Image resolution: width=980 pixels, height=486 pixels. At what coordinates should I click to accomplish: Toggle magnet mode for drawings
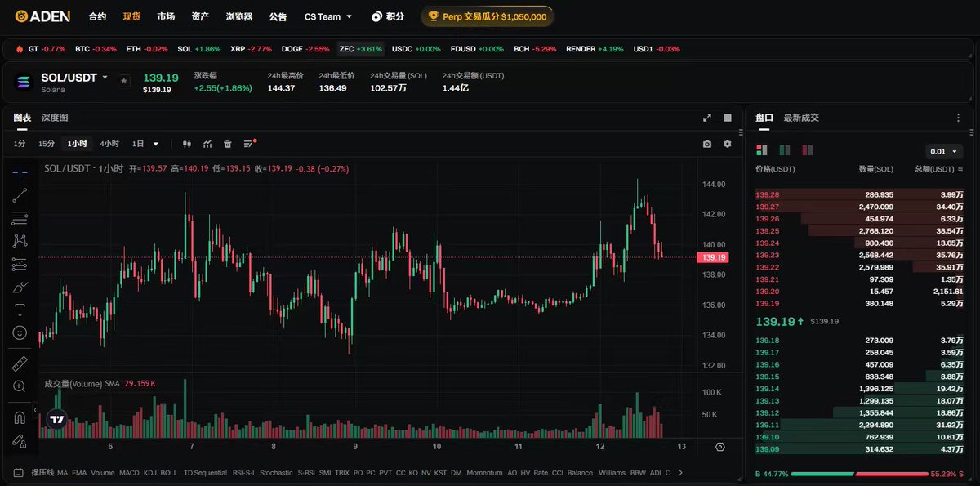(x=20, y=417)
